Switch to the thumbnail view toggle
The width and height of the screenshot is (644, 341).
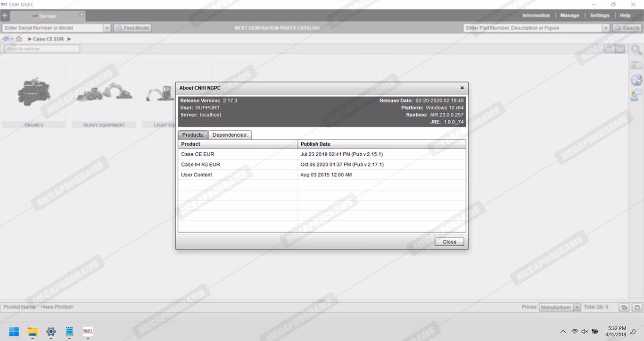(x=620, y=49)
